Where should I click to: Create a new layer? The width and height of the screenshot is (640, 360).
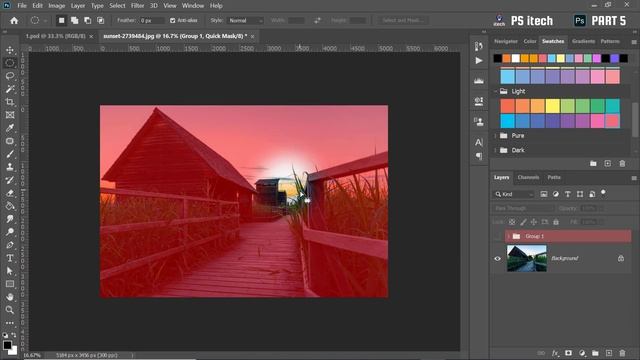(x=609, y=353)
